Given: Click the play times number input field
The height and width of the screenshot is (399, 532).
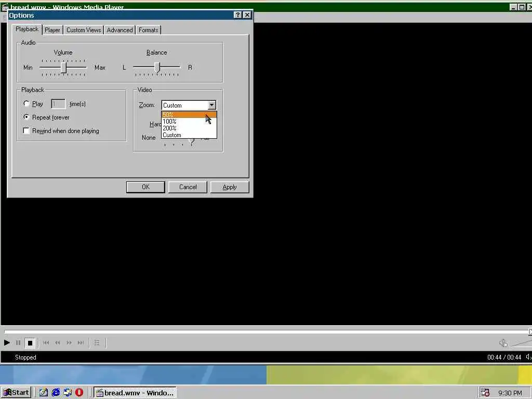Looking at the screenshot, I should point(58,104).
